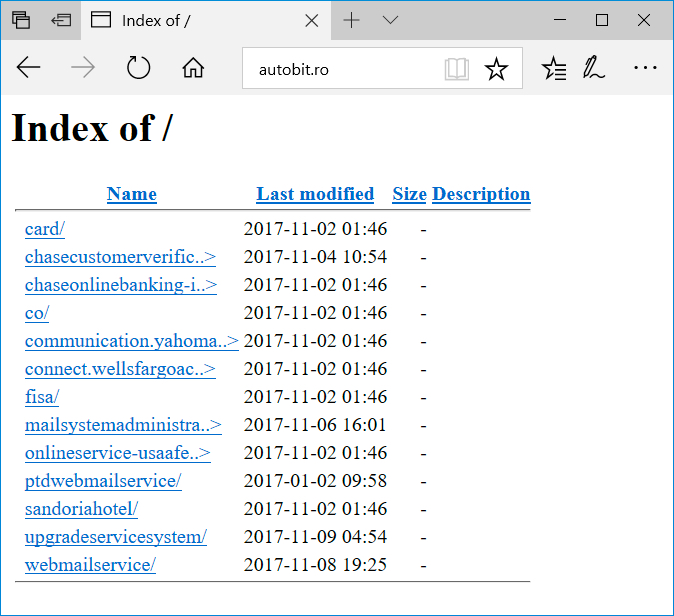Select the Index of / tab
The image size is (674, 616).
tap(205, 21)
